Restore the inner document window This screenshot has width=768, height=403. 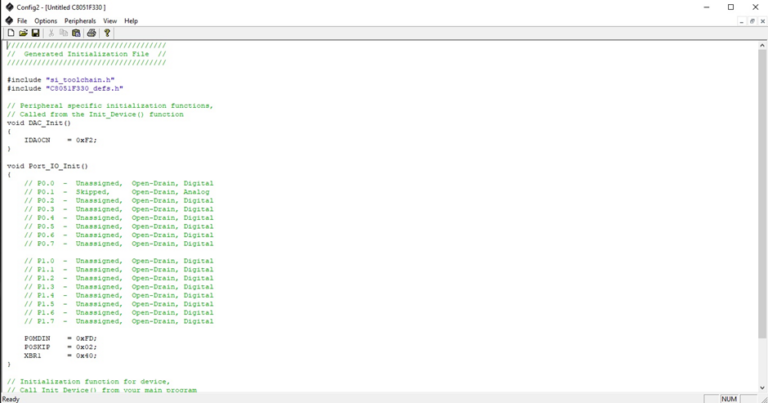tap(750, 20)
